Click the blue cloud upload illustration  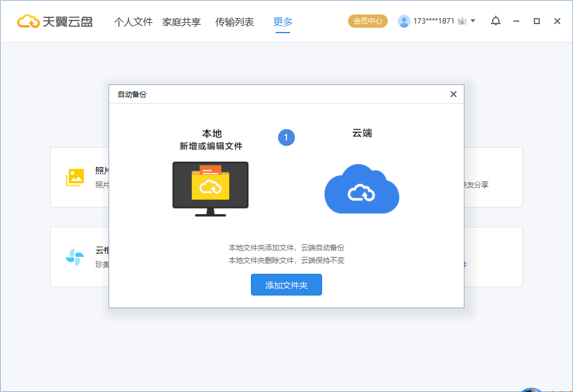click(362, 189)
